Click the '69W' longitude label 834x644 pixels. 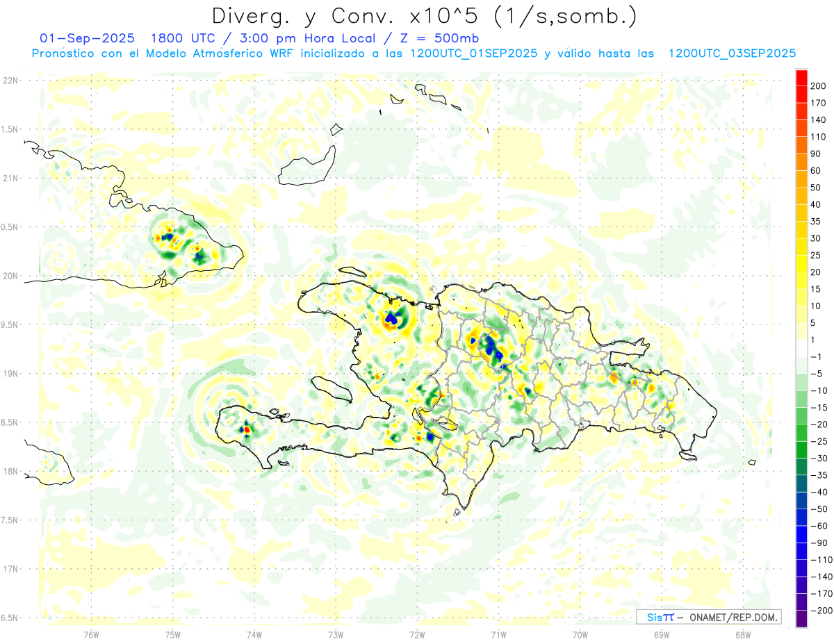662,634
